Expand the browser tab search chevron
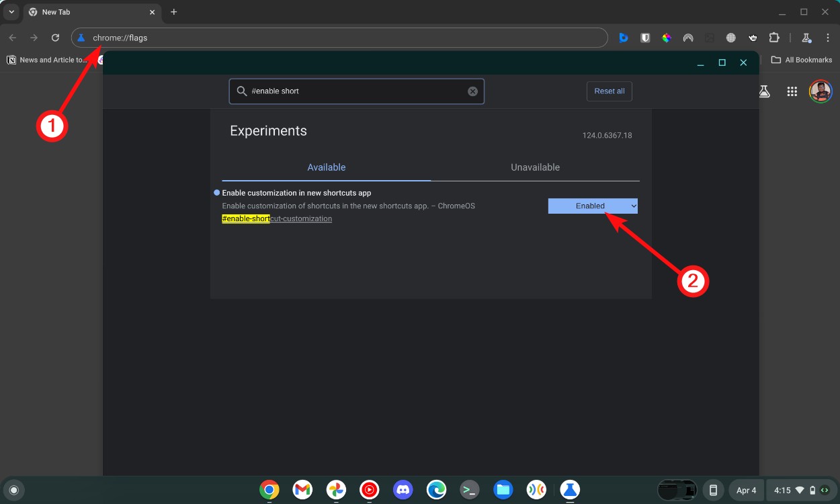Viewport: 840px width, 504px height. pos(11,11)
